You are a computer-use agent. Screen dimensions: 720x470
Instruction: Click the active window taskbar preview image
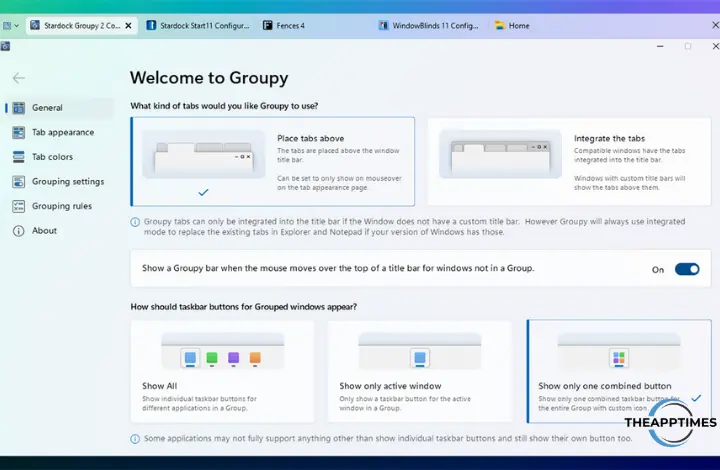coord(420,352)
